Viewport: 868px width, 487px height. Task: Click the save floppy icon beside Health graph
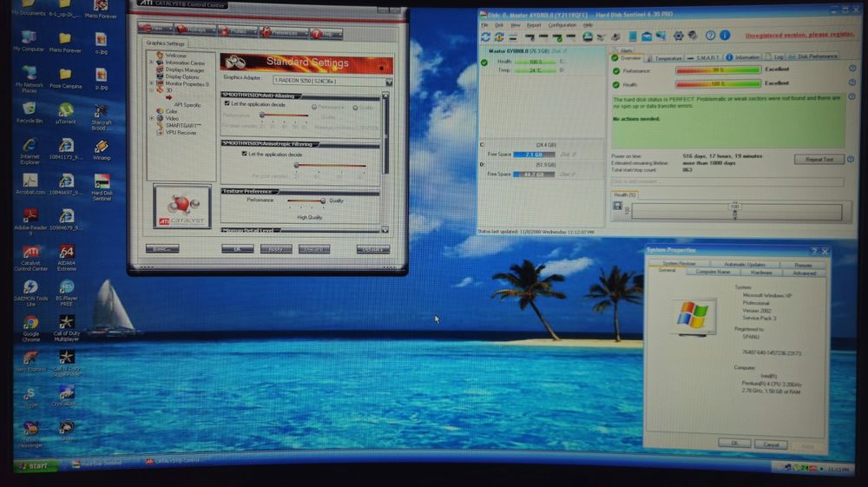tap(618, 206)
